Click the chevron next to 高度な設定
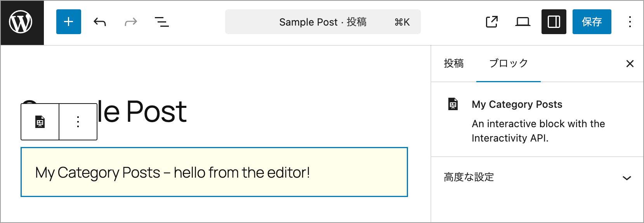Viewport: 644px width, 223px height. click(627, 178)
